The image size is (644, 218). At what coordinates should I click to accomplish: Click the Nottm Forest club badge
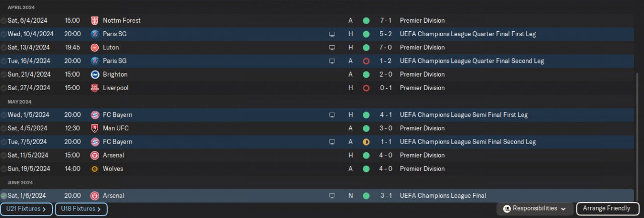[94, 21]
